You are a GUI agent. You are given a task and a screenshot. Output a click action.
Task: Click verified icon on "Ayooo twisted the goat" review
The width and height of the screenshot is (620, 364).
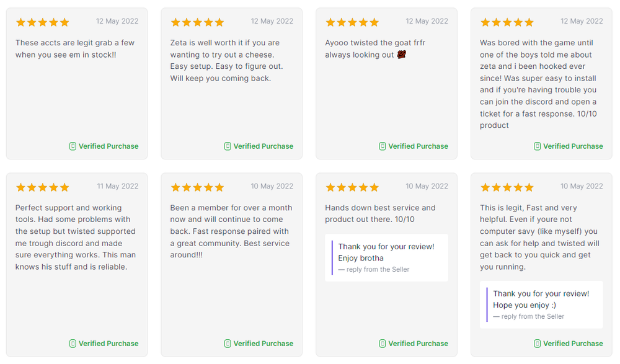(383, 146)
